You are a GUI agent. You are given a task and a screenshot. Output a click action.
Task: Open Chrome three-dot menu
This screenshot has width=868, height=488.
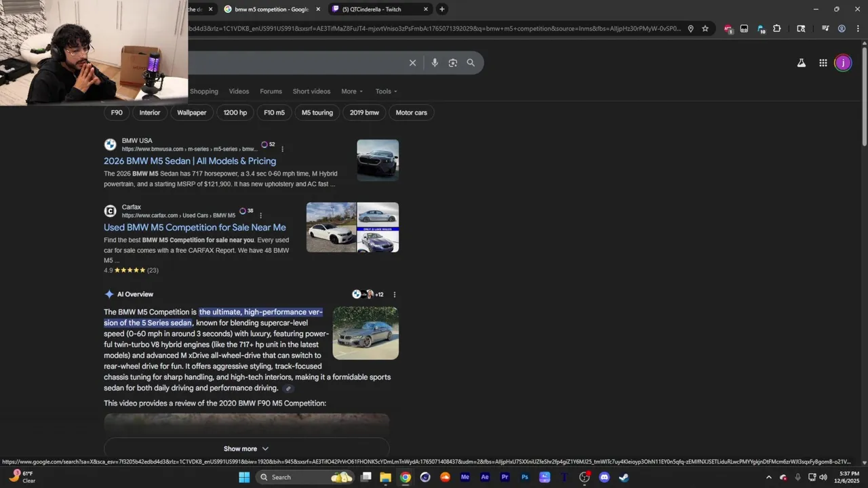858,29
